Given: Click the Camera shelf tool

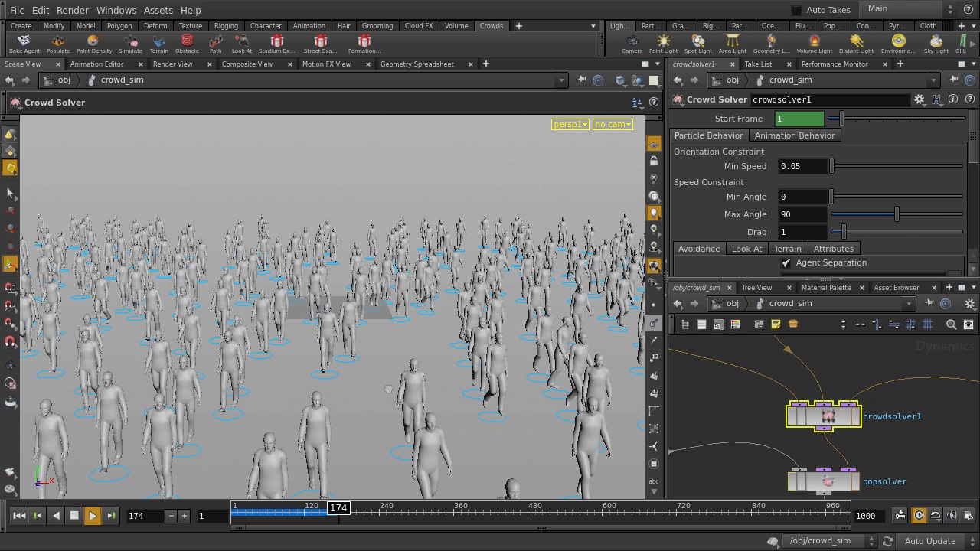Looking at the screenshot, I should [x=632, y=44].
